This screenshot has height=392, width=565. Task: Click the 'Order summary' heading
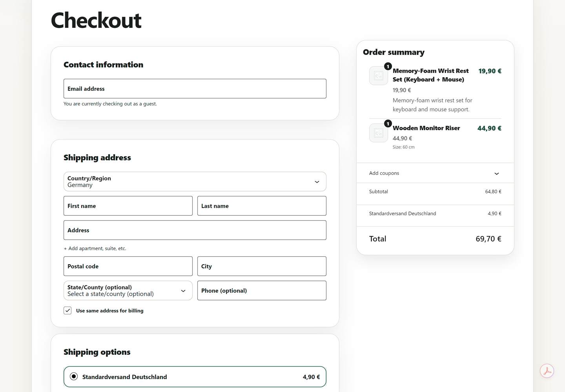click(x=394, y=52)
